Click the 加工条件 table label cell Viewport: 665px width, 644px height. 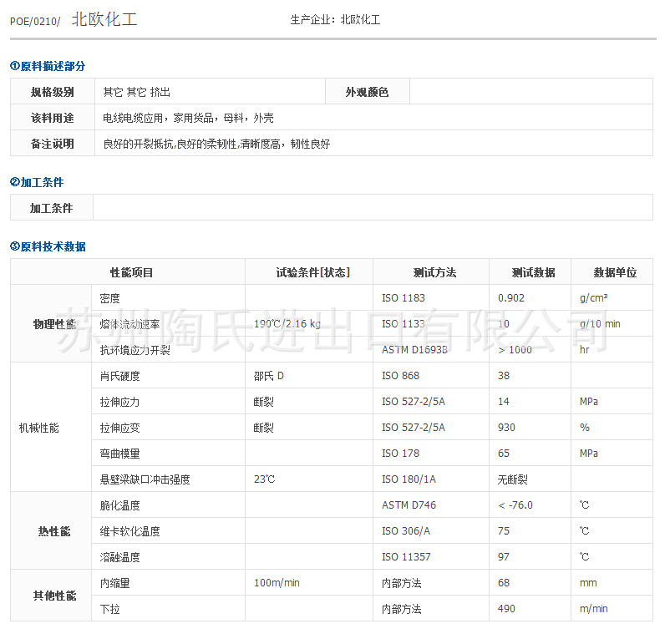[x=52, y=208]
